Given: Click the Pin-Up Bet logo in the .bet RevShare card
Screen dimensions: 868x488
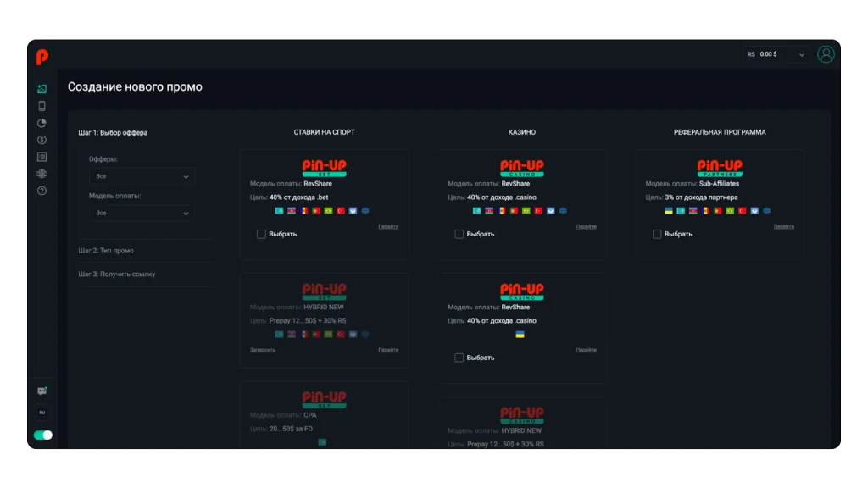Looking at the screenshot, I should (325, 168).
